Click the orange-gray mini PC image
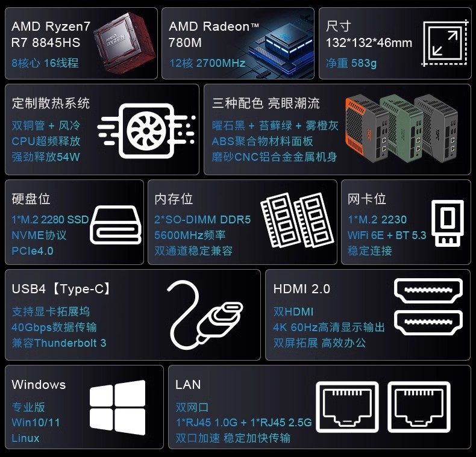This screenshot has width=476, height=457. (x=366, y=129)
